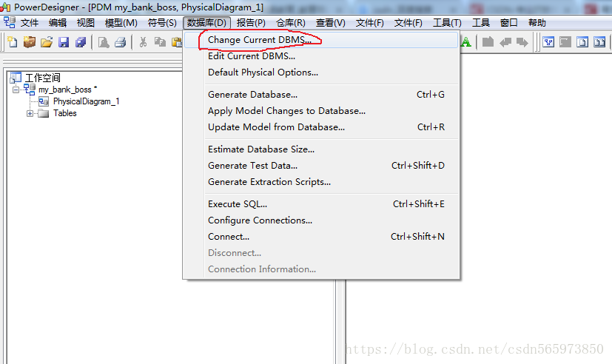Screen dimensions: 612x364
Task: Open the 帮助 menu
Action: click(x=537, y=23)
